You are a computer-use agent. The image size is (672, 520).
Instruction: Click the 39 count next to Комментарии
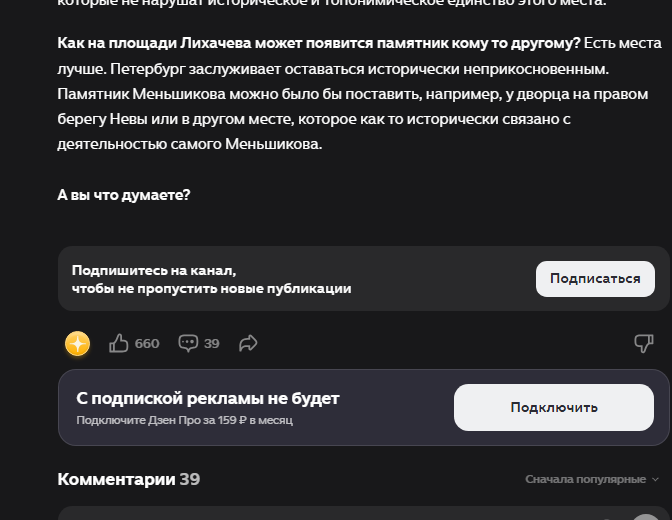(190, 479)
